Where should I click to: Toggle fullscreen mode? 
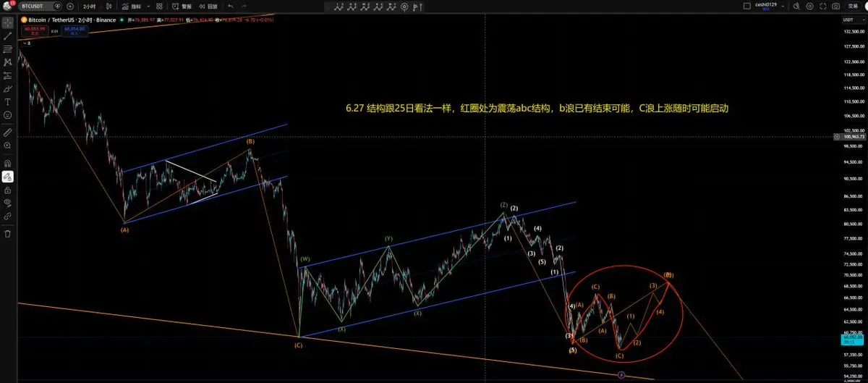[x=822, y=7]
